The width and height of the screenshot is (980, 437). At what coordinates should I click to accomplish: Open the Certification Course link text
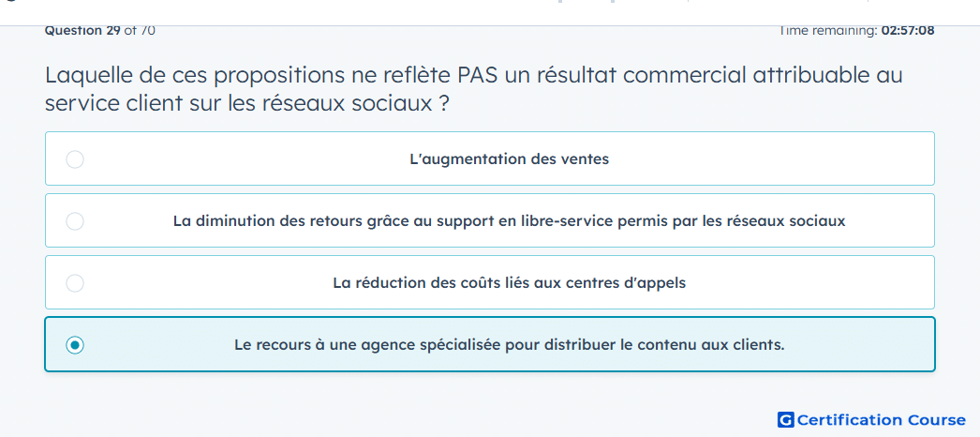(x=882, y=419)
